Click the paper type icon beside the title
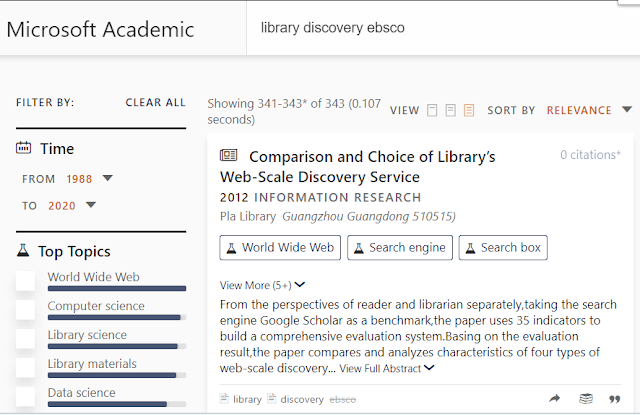The height and width of the screenshot is (415, 640). (x=229, y=156)
